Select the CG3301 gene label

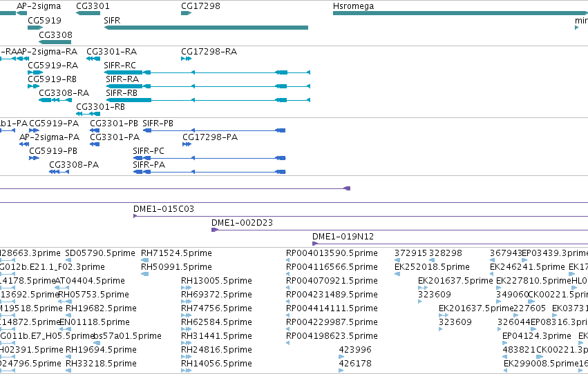(93, 6)
